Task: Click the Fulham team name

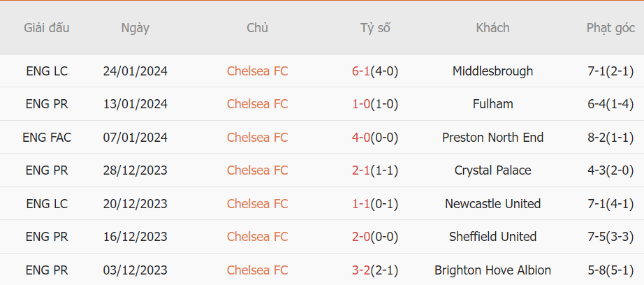Action: click(492, 104)
